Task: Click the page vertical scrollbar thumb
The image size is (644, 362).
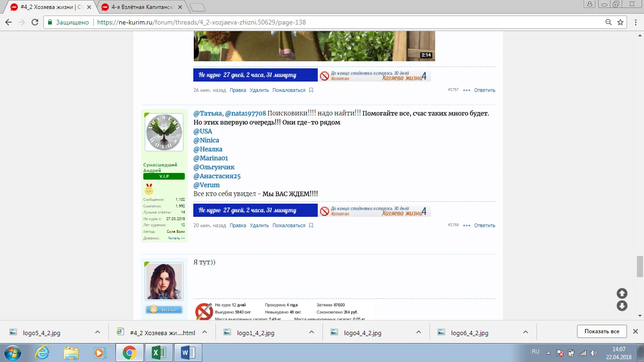Action: click(x=640, y=267)
